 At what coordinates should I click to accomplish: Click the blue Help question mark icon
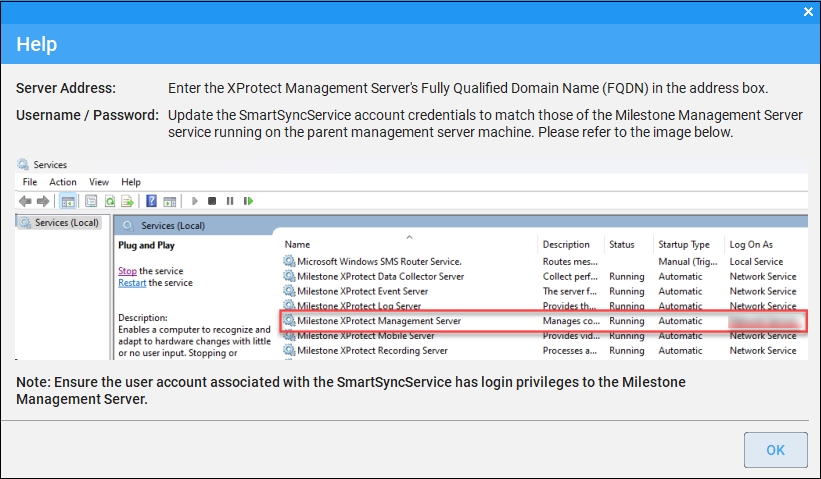point(152,201)
